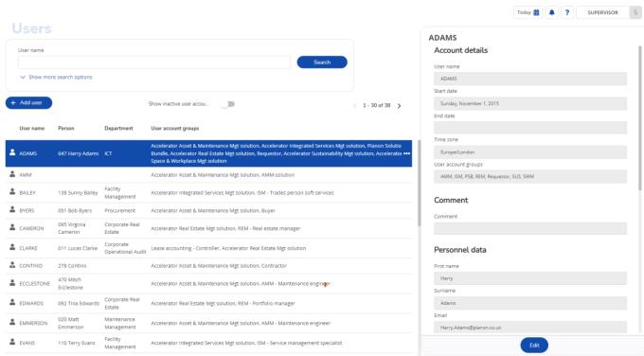The height and width of the screenshot is (356, 644).
Task: Sort by Person column header
Action: [x=66, y=128]
